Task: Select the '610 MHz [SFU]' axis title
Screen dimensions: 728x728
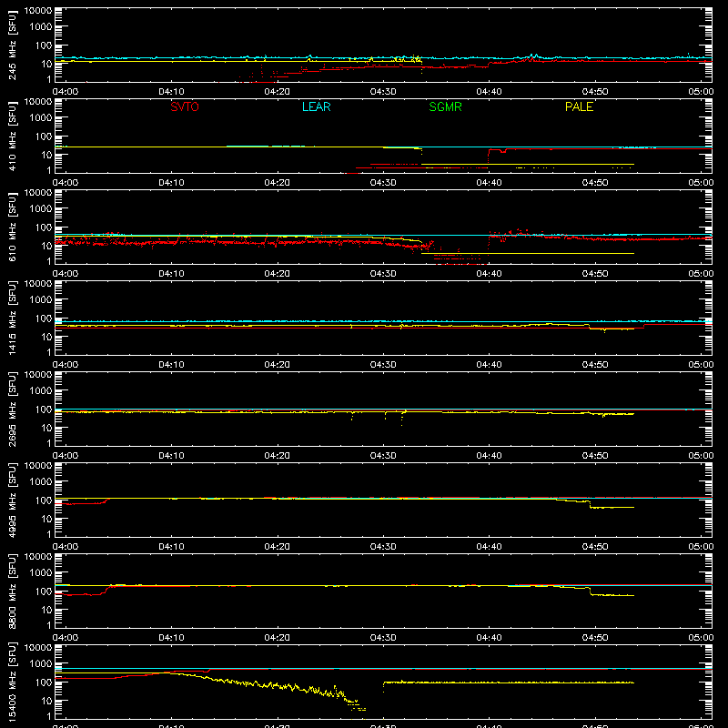Action: (x=13, y=227)
